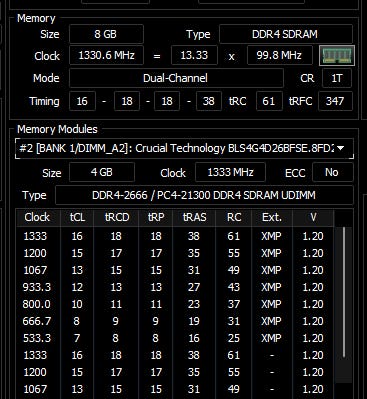
Task: Click the green memory module icon
Action: (x=337, y=55)
